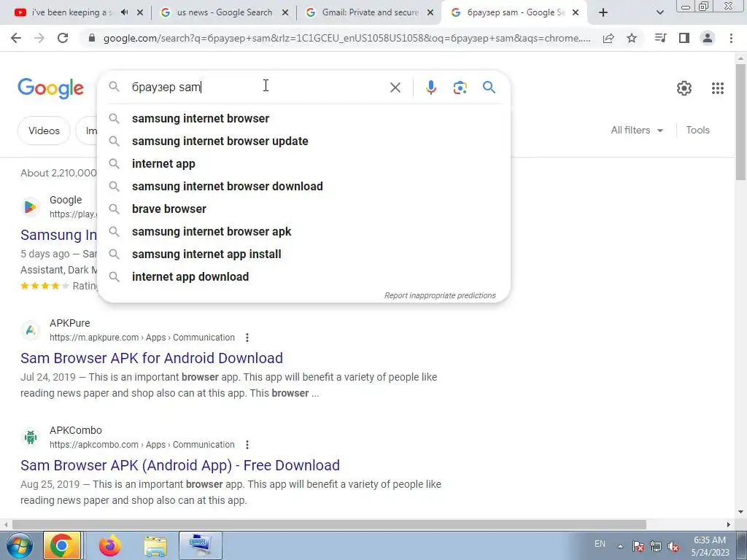Reload the current page

tap(63, 38)
